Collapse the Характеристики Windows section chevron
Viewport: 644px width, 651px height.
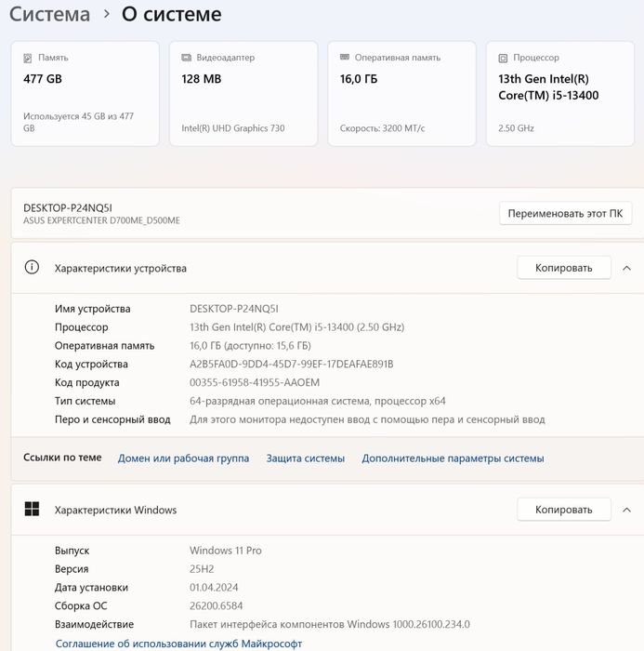click(x=627, y=510)
